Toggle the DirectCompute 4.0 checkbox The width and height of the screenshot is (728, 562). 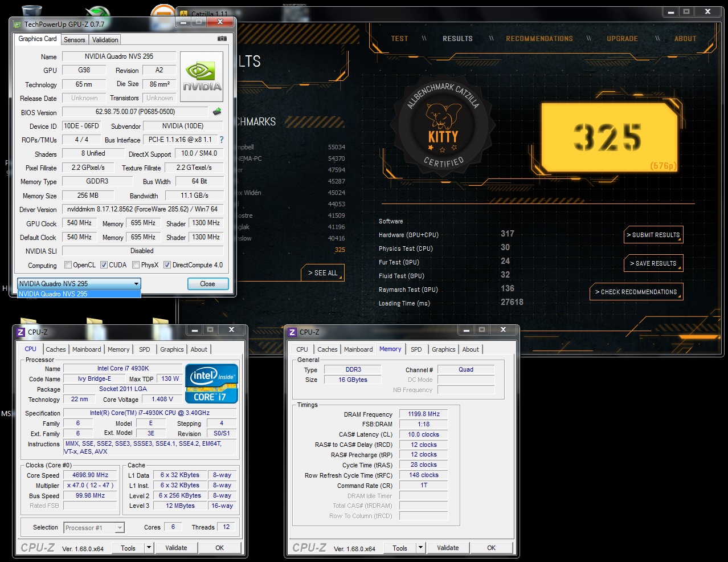[167, 264]
